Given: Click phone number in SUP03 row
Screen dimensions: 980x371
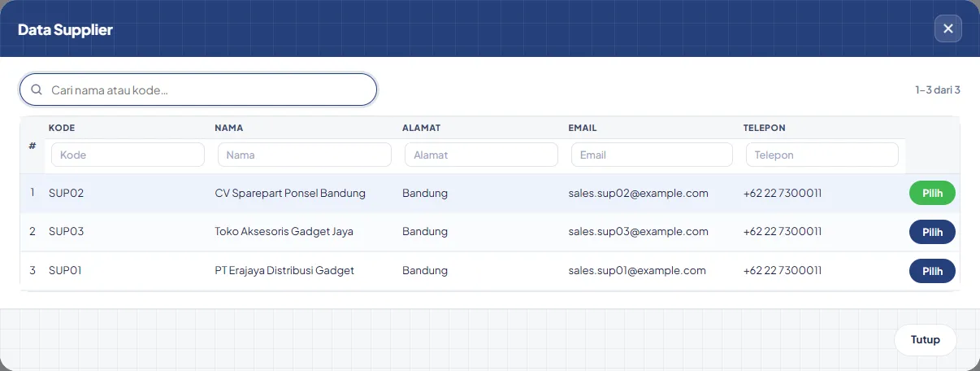Looking at the screenshot, I should pos(783,232).
